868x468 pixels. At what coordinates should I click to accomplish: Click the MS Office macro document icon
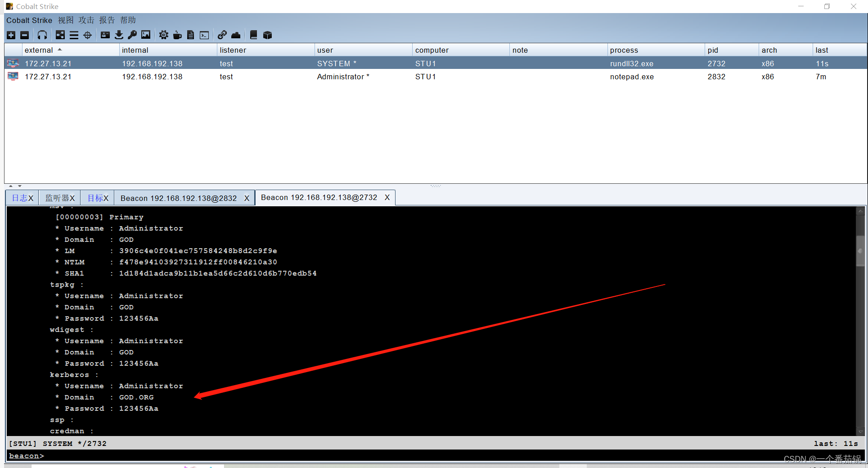point(191,35)
